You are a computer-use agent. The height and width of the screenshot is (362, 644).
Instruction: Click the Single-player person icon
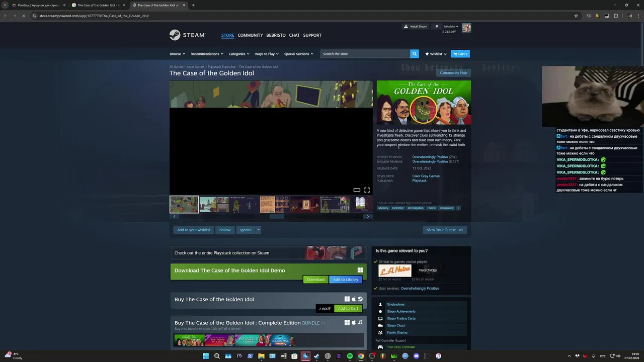380,304
